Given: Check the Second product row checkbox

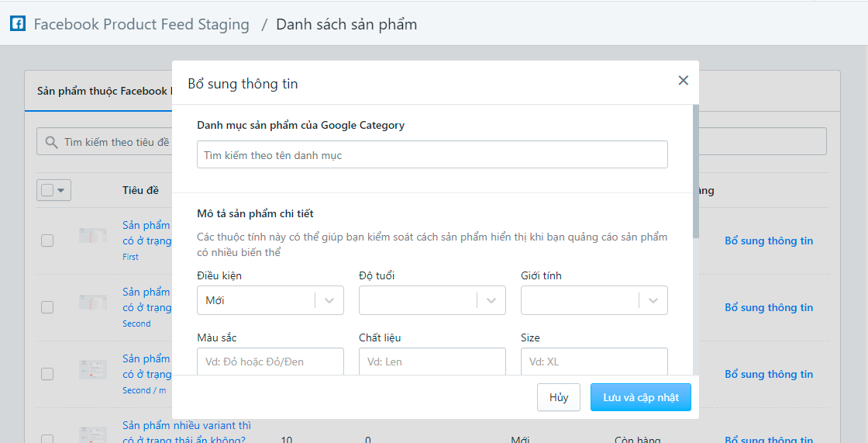Looking at the screenshot, I should coord(47,307).
